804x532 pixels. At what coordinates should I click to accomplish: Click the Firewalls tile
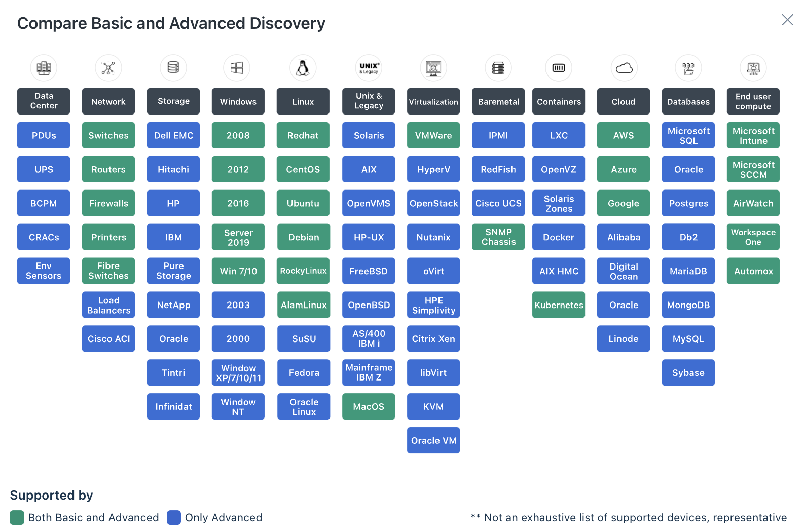tap(108, 203)
